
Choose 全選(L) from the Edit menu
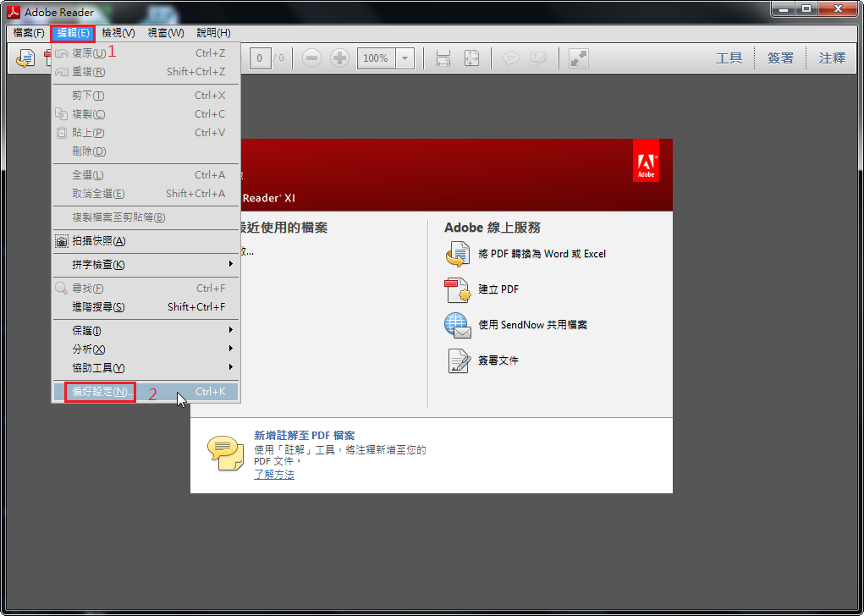click(x=146, y=175)
